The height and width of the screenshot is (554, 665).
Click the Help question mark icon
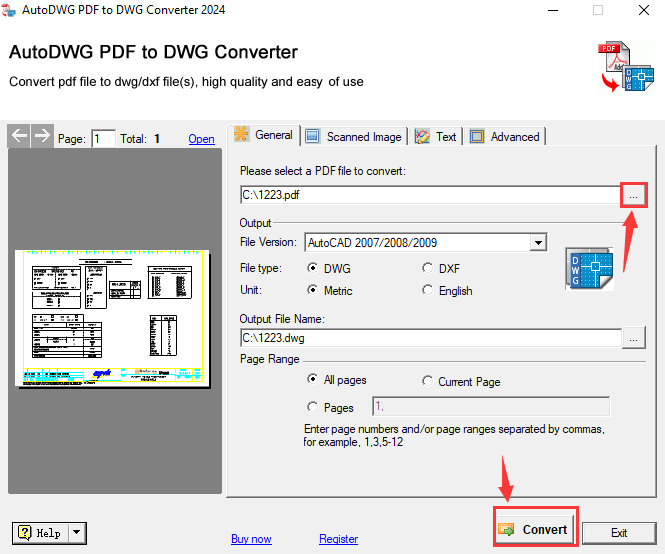[25, 533]
